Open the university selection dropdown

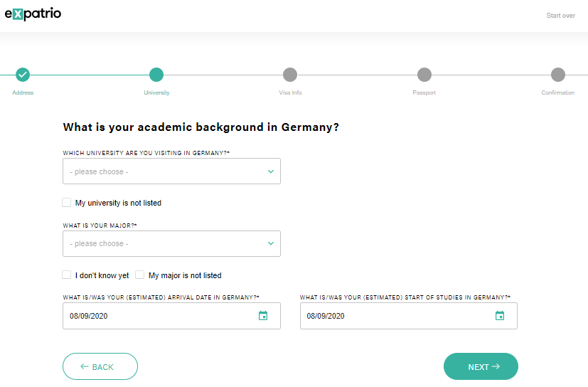tap(171, 171)
